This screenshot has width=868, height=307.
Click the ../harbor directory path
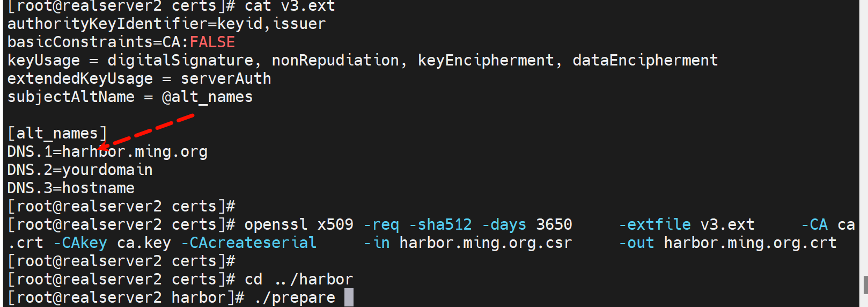pyautogui.click(x=314, y=279)
